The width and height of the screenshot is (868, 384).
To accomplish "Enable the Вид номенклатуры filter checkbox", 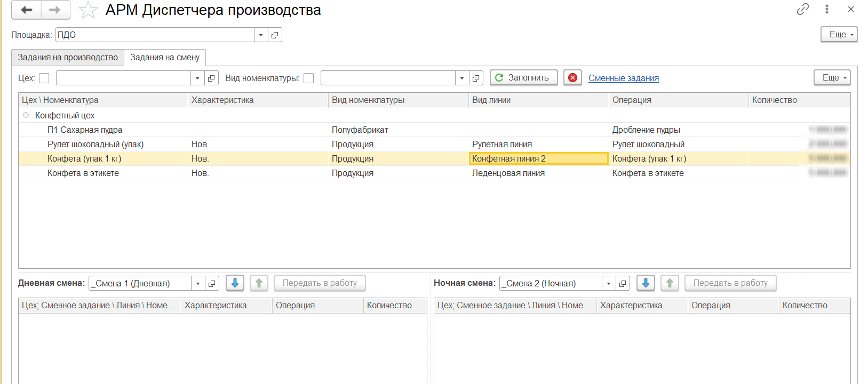I will [308, 78].
